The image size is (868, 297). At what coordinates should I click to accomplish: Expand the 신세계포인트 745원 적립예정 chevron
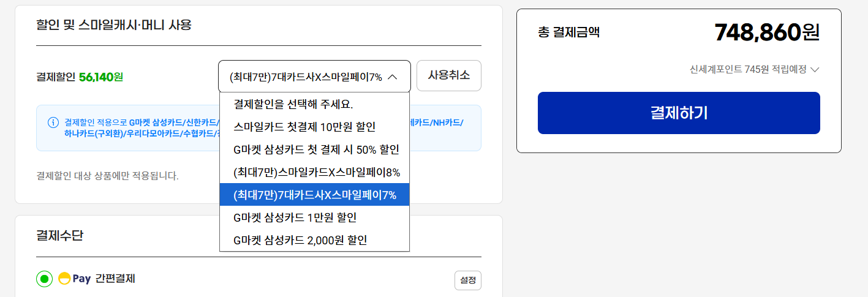click(815, 69)
